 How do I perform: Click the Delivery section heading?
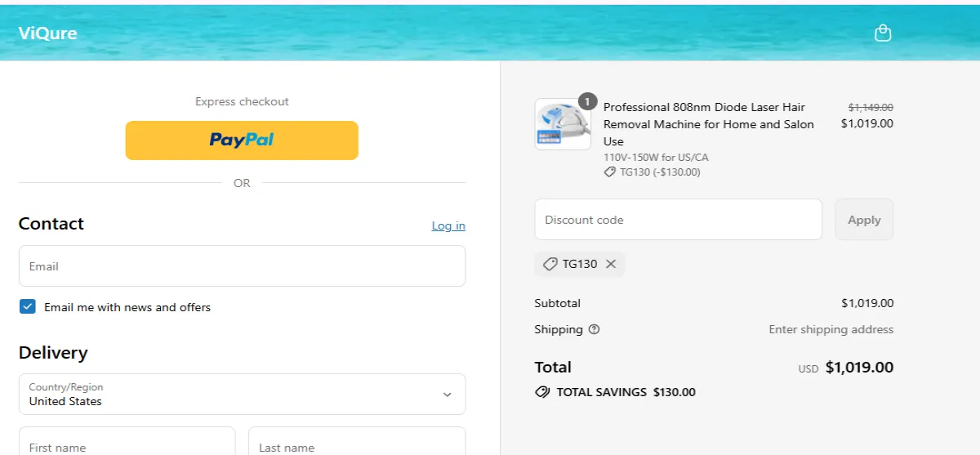[53, 353]
